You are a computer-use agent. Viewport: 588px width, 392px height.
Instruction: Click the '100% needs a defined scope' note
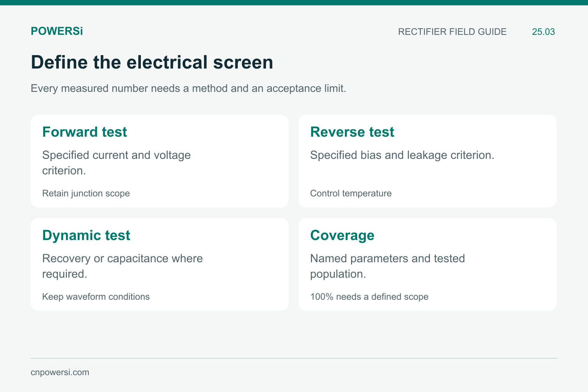click(369, 297)
